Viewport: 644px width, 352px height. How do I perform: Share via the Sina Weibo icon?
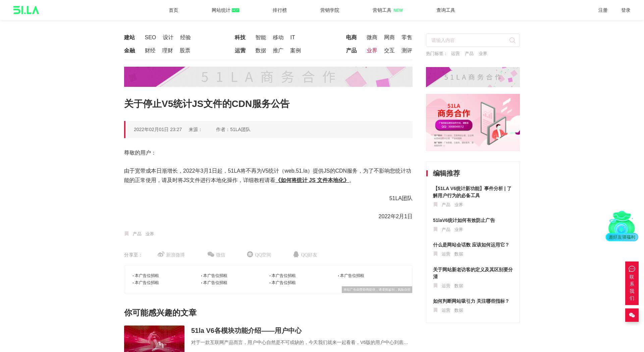coord(161,254)
